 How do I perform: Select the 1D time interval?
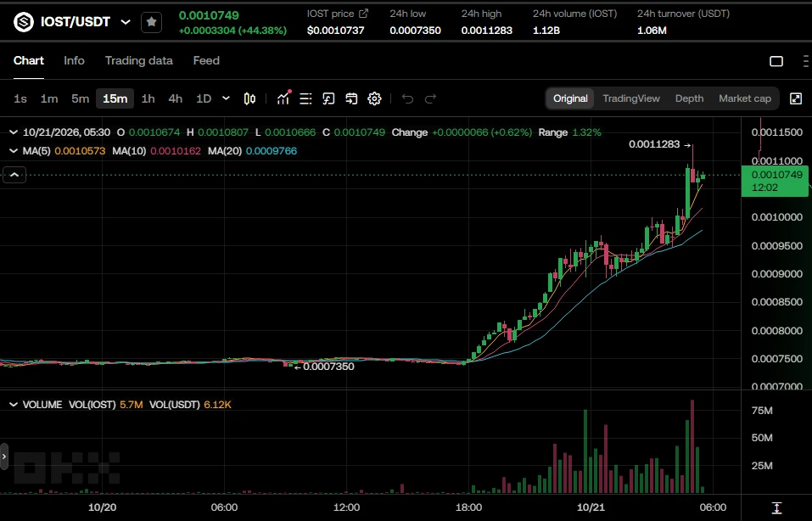(204, 98)
